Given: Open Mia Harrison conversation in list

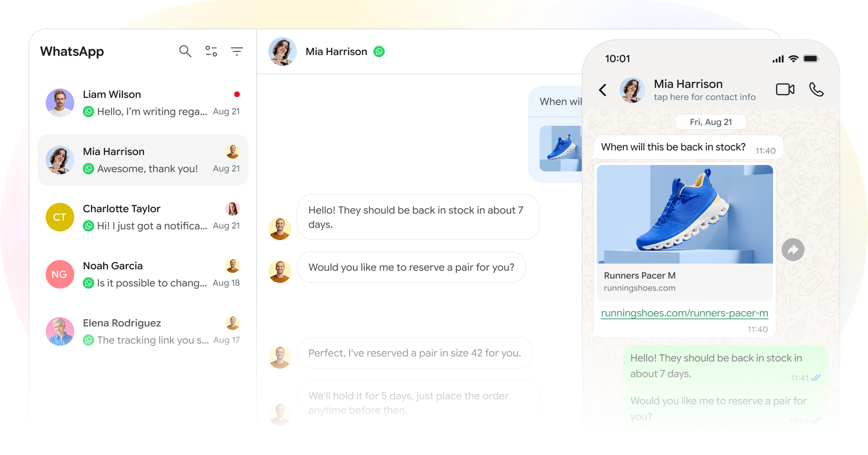Looking at the screenshot, I should point(143,160).
